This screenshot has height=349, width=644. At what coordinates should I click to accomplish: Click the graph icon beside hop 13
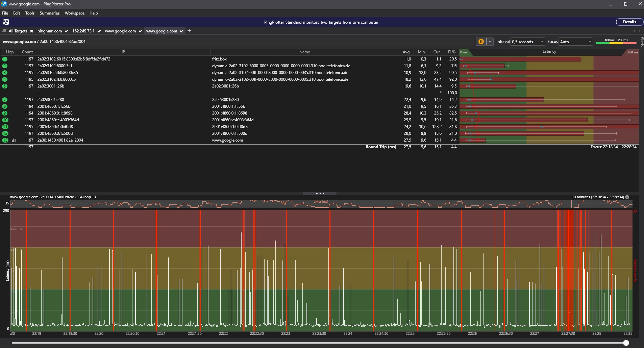click(14, 140)
